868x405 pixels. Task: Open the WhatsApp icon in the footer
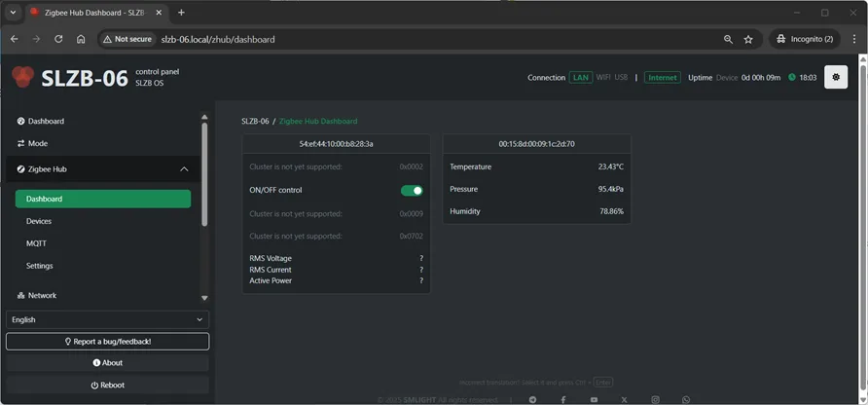point(686,399)
